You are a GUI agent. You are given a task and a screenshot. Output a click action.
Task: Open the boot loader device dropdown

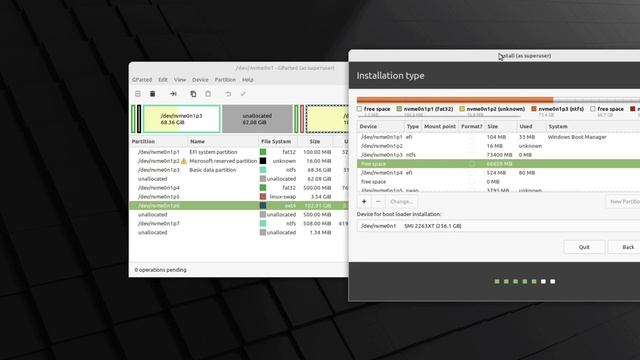point(498,226)
